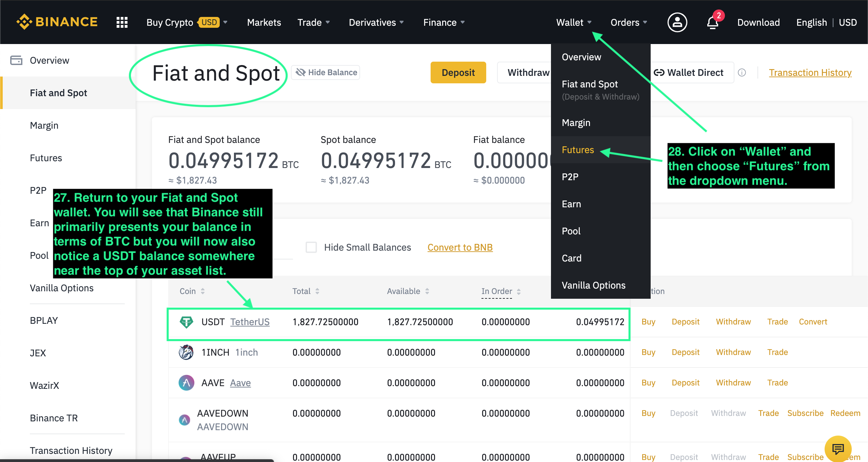Click the info icon beside Wallet Direct
The image size is (868, 462).
pos(742,72)
